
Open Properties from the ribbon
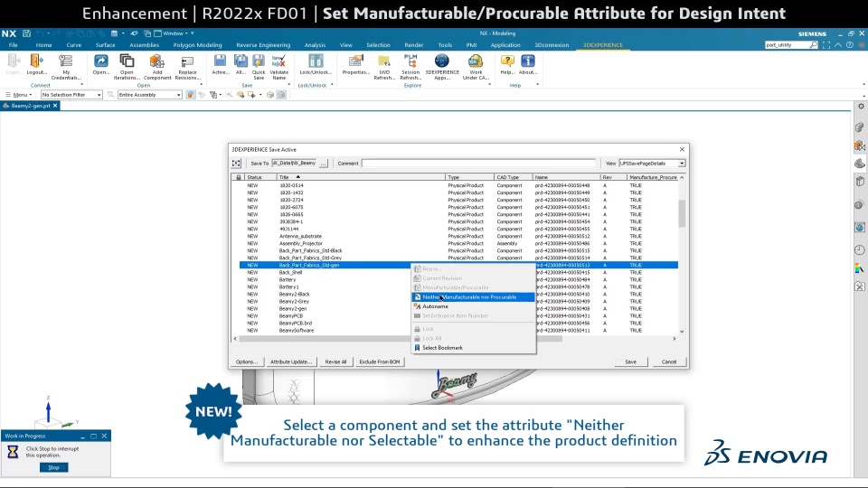click(356, 65)
